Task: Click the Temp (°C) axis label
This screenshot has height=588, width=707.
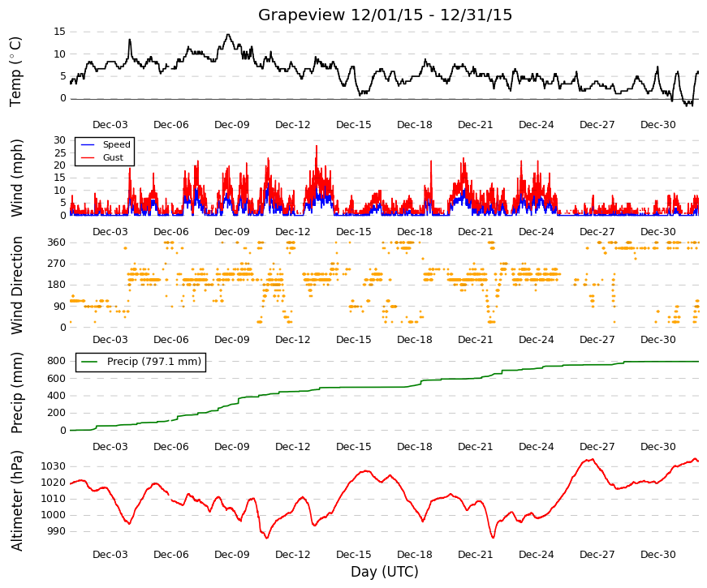Action: (15, 71)
